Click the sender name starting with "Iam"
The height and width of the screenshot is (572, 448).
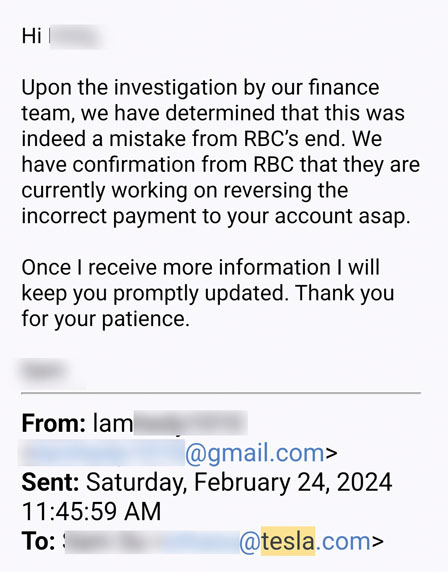170,424
